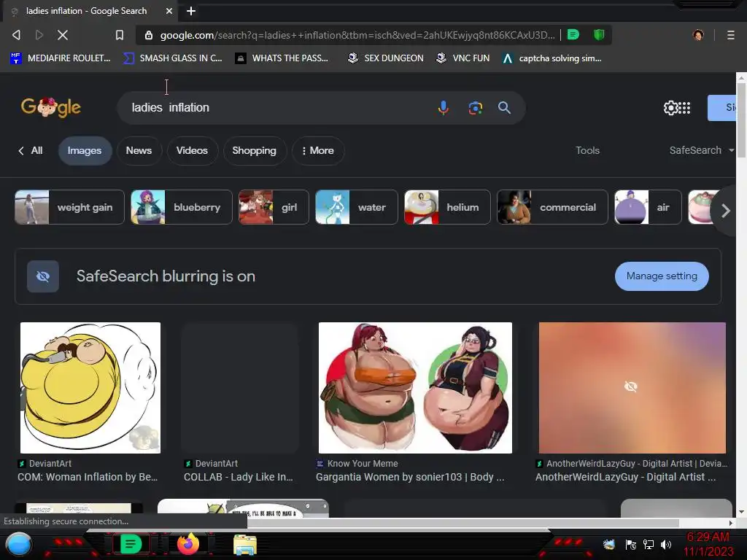The height and width of the screenshot is (560, 747).
Task: Open the MEDIAFIRE ROULET... bookmark
Action: tap(61, 58)
